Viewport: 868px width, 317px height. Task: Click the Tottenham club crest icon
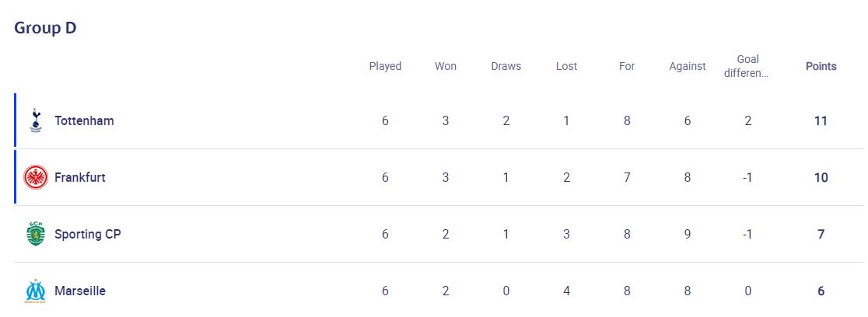[x=36, y=120]
